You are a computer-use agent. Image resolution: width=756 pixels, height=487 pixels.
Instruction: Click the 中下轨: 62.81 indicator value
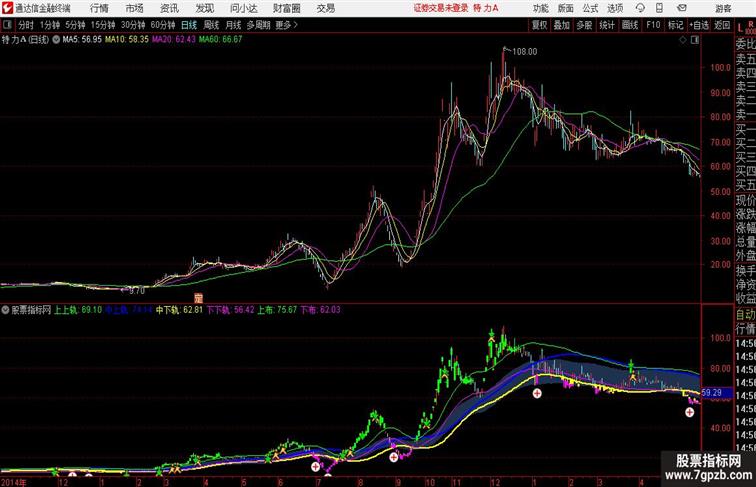click(x=179, y=310)
